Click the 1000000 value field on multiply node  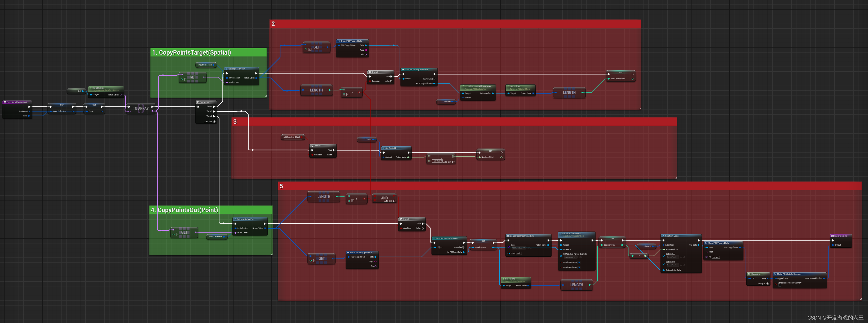[437, 161]
